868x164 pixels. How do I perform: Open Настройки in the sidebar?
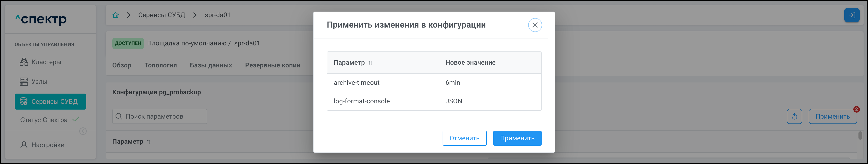coord(47,145)
